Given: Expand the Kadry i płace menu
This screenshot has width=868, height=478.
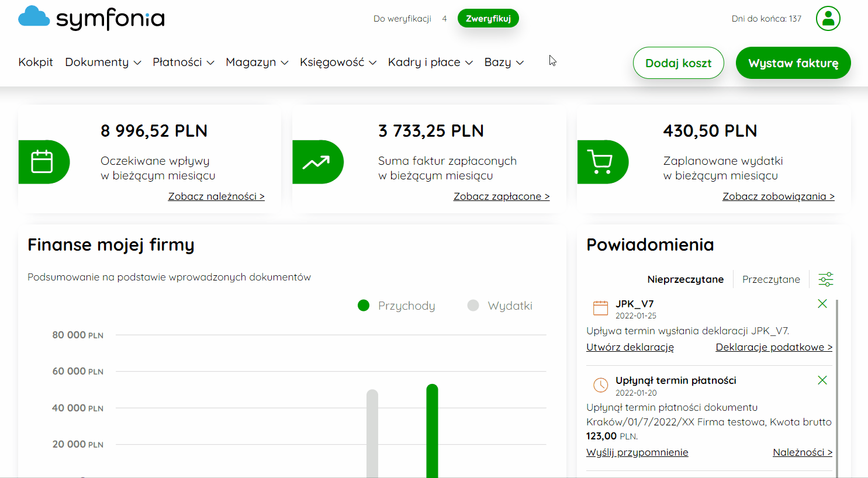Looking at the screenshot, I should point(430,62).
